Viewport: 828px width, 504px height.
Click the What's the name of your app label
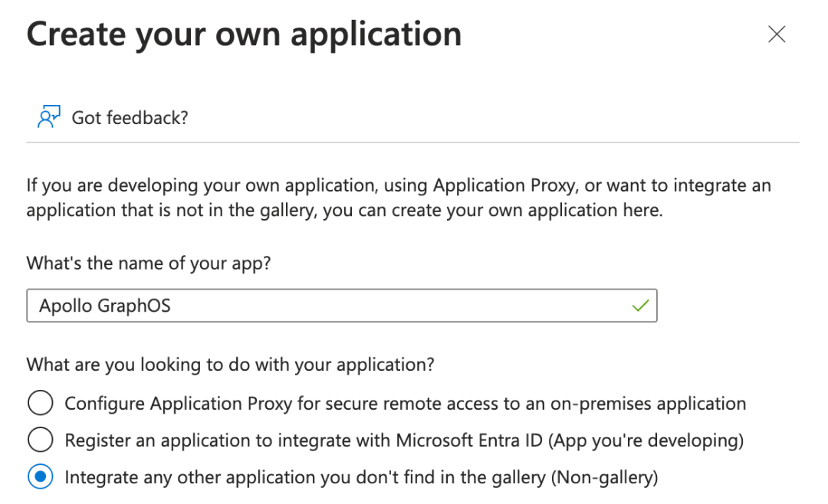[x=149, y=263]
